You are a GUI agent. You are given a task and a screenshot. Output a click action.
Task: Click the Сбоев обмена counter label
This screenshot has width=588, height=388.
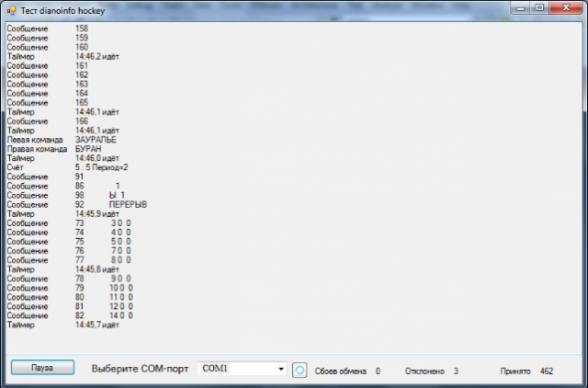(x=341, y=371)
